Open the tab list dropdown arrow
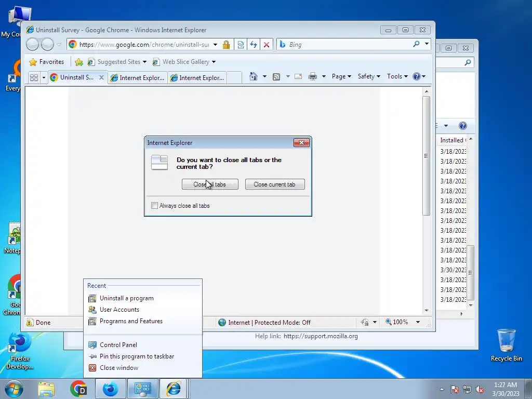 click(44, 78)
